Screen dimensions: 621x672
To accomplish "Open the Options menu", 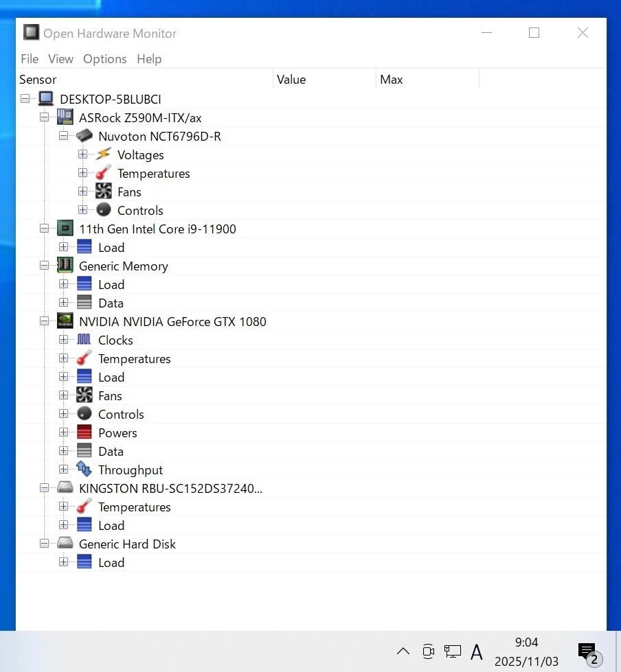I will click(x=104, y=59).
